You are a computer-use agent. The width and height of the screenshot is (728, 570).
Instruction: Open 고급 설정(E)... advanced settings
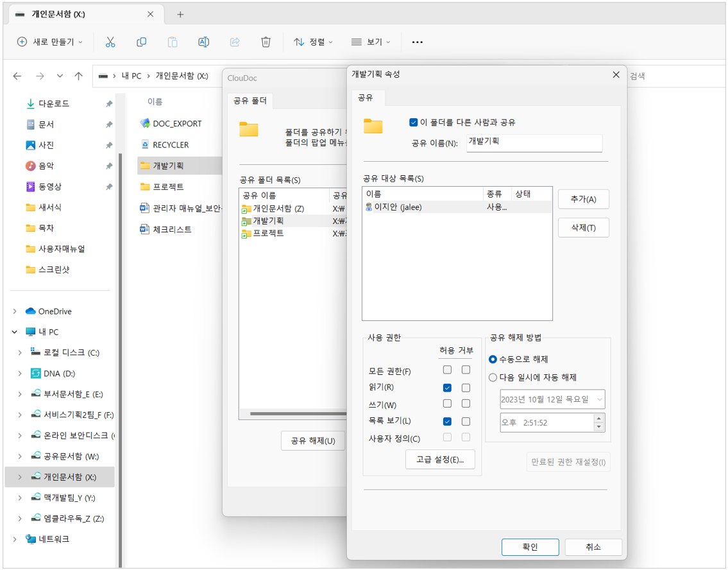tap(440, 460)
